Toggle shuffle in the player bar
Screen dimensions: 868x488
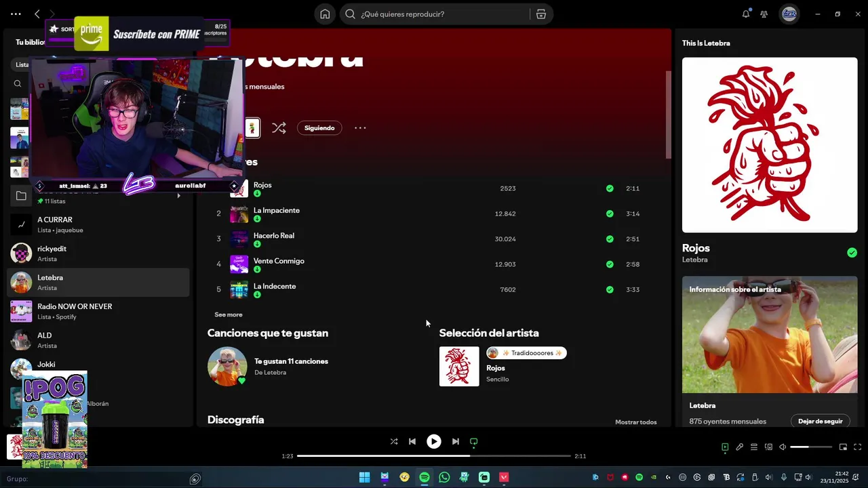point(394,441)
